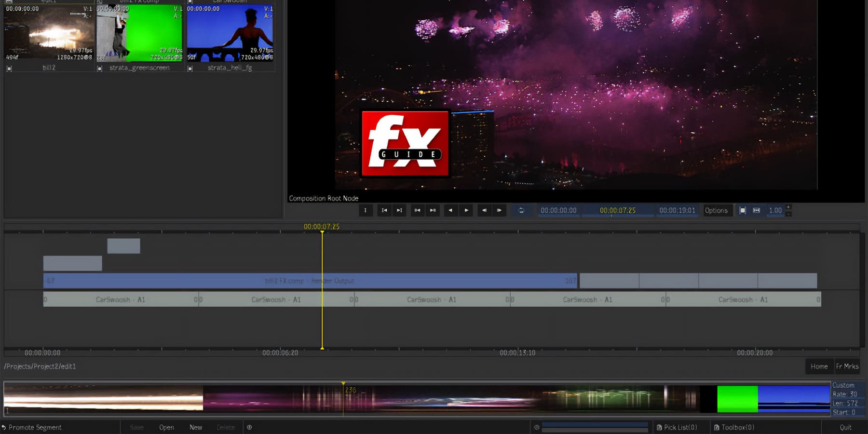Image resolution: width=868 pixels, height=434 pixels.
Task: Click the 00:00:06:20 mark on the timeline ruler
Action: 280,353
